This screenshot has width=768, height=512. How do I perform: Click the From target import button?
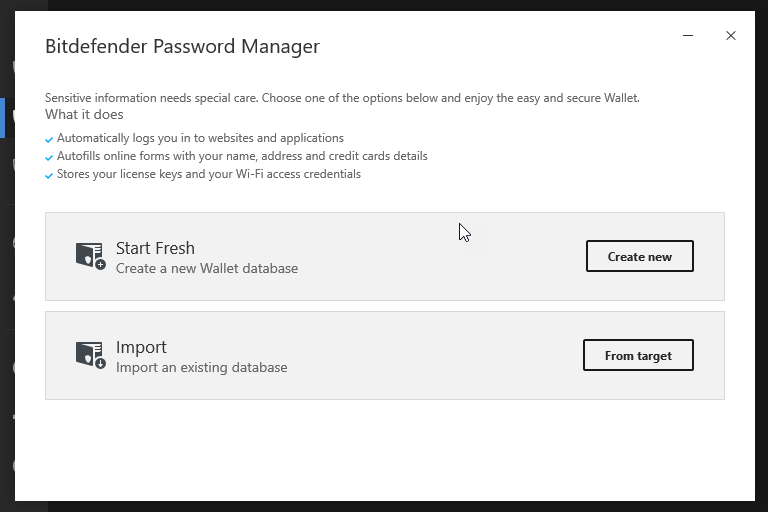[x=638, y=355]
